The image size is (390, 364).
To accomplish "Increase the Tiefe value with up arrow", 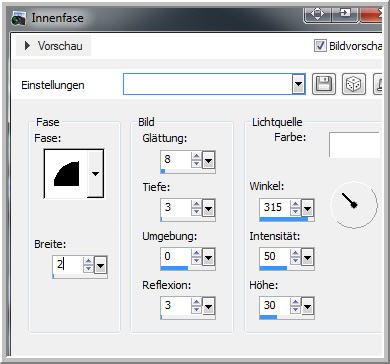I will [x=196, y=204].
